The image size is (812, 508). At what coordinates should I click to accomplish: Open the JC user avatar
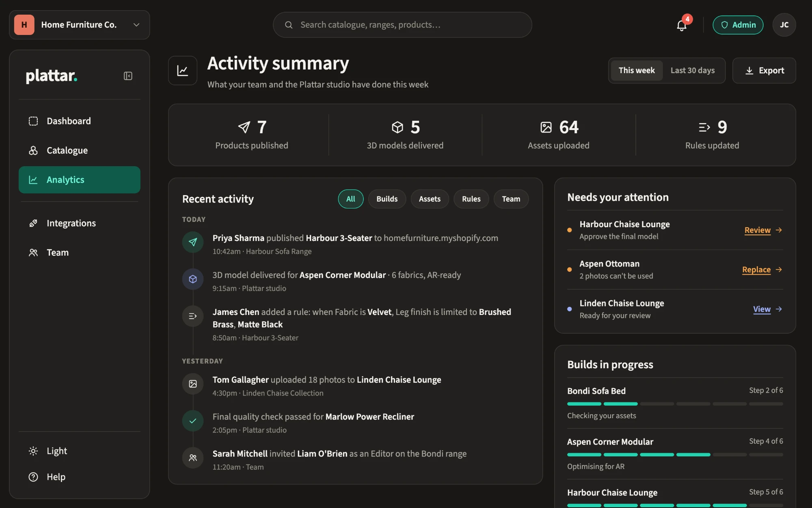784,25
